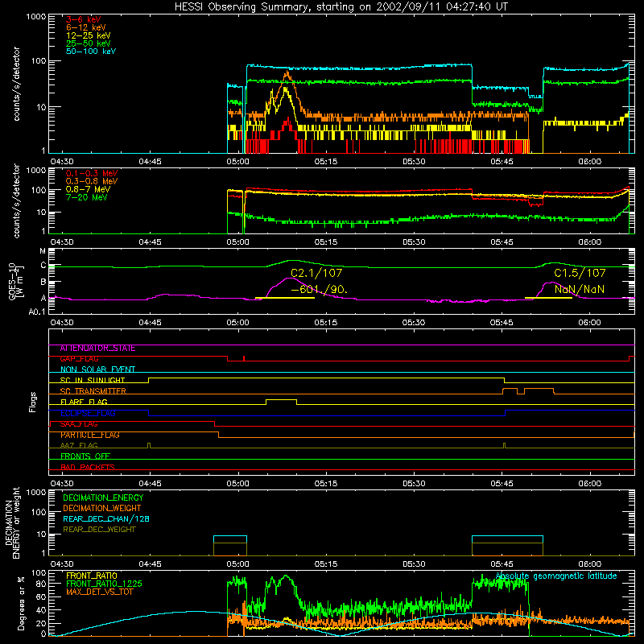Click the ECLIPSE_FLAG label
Image resolution: width=644 pixels, height=644 pixels.
tap(88, 413)
